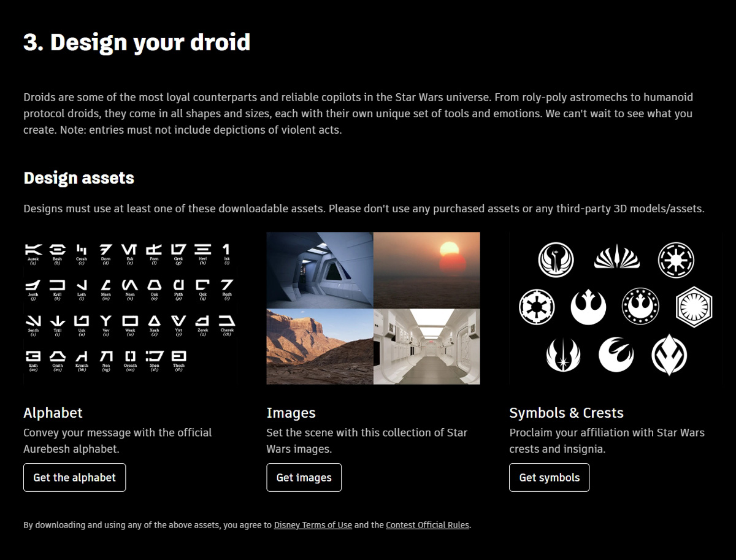Select the white spaceship corridor image
The height and width of the screenshot is (560, 736).
click(x=427, y=347)
